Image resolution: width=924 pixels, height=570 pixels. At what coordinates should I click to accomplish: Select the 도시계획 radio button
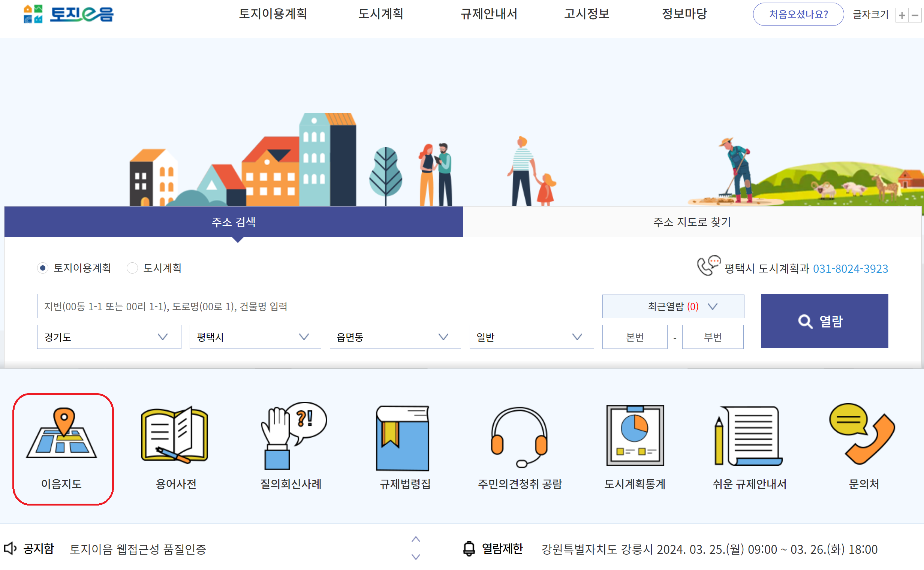pyautogui.click(x=132, y=268)
